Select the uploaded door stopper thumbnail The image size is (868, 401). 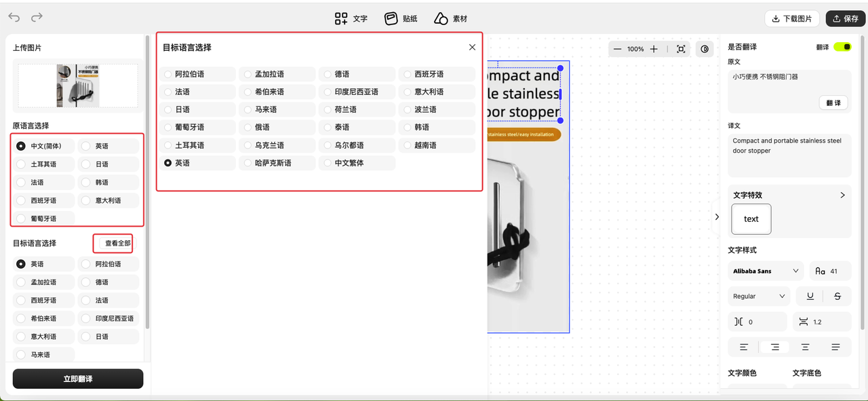77,85
